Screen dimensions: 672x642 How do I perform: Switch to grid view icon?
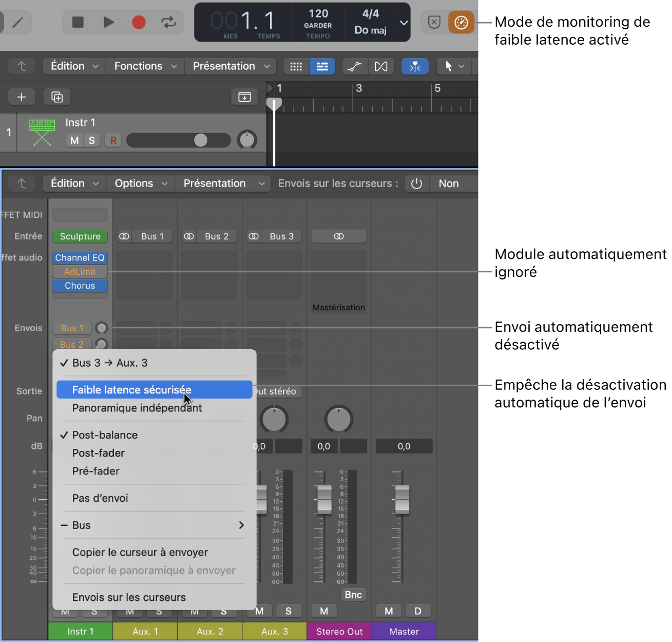pos(296,66)
